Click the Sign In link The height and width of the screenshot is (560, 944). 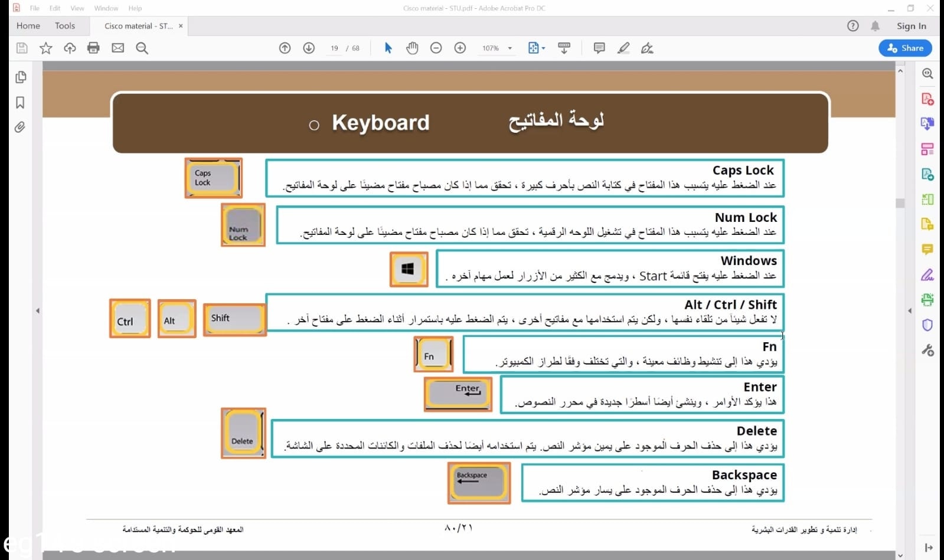coord(911,26)
